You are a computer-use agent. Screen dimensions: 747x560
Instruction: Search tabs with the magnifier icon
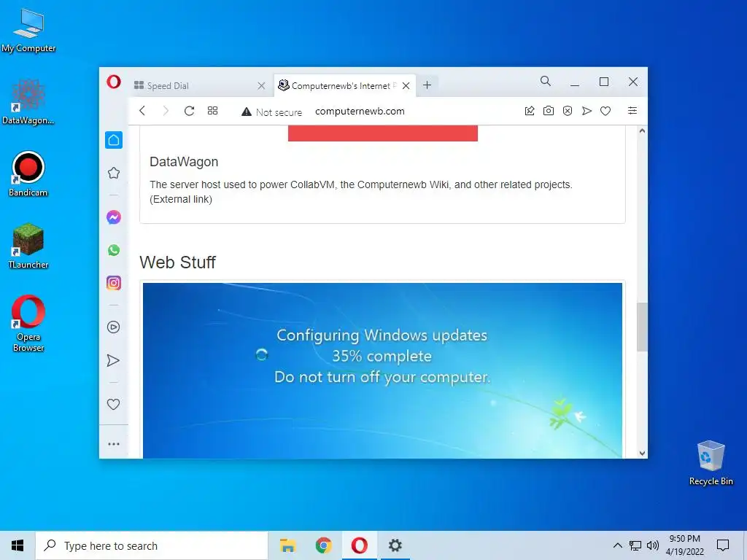click(546, 82)
